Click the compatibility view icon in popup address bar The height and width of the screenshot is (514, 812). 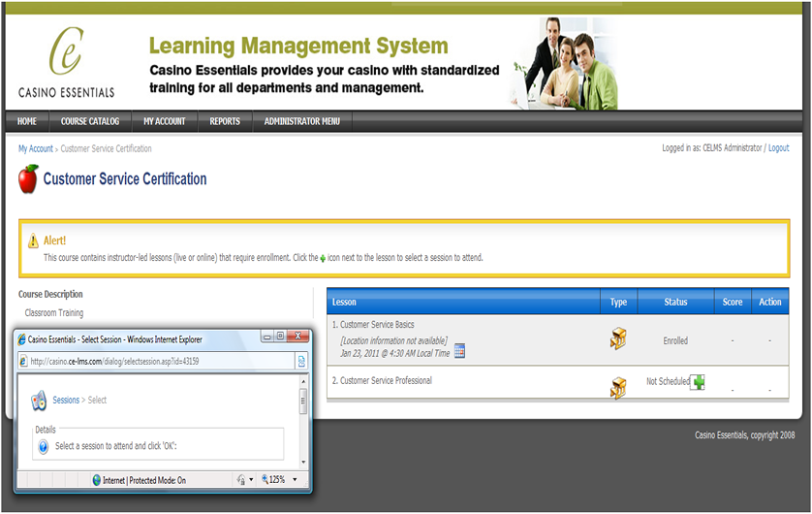(301, 361)
